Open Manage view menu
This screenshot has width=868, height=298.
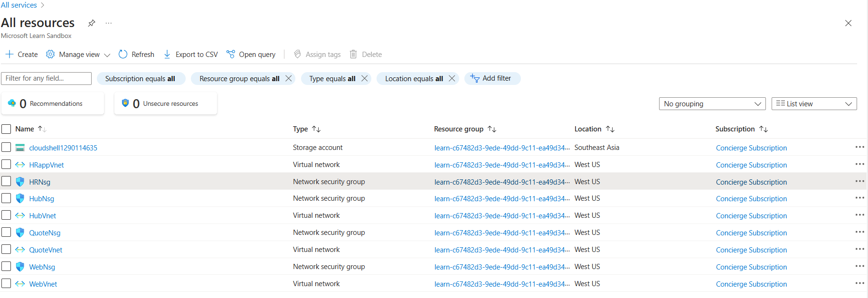[78, 55]
